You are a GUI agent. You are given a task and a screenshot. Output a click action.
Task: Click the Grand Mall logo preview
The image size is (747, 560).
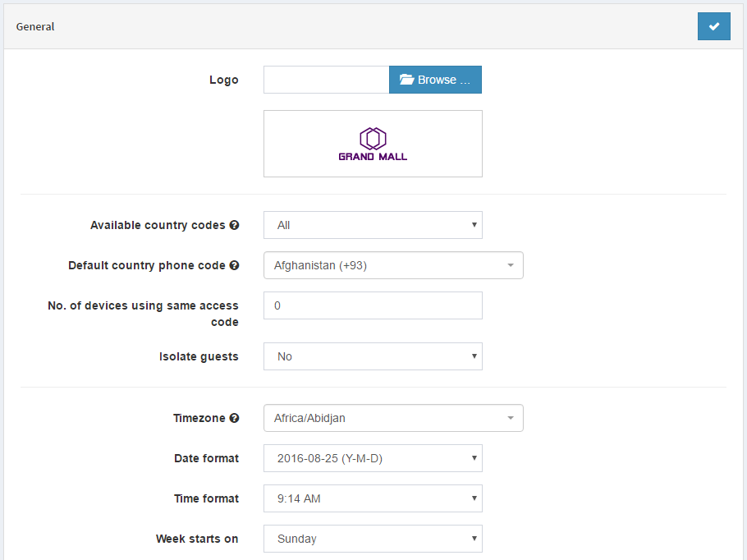pos(373,144)
